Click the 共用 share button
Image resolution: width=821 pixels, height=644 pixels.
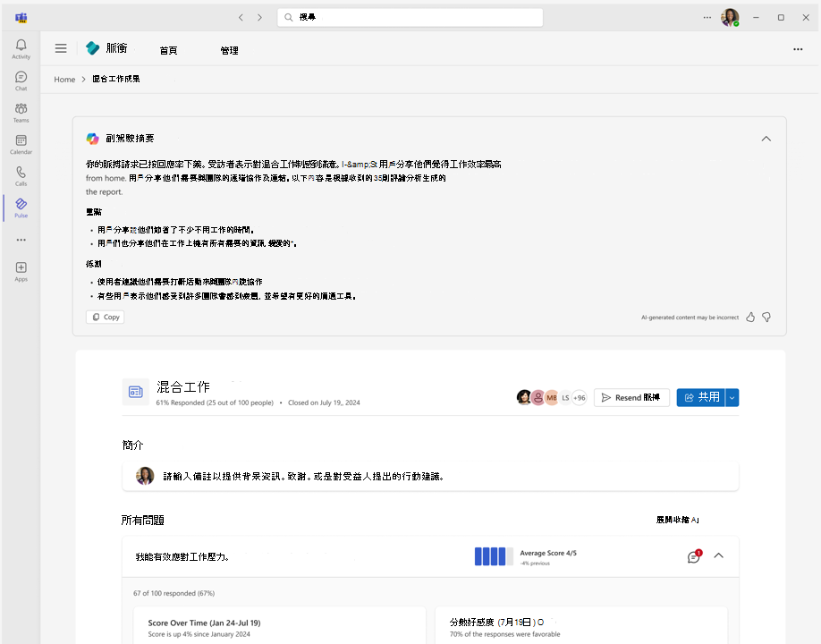point(701,397)
